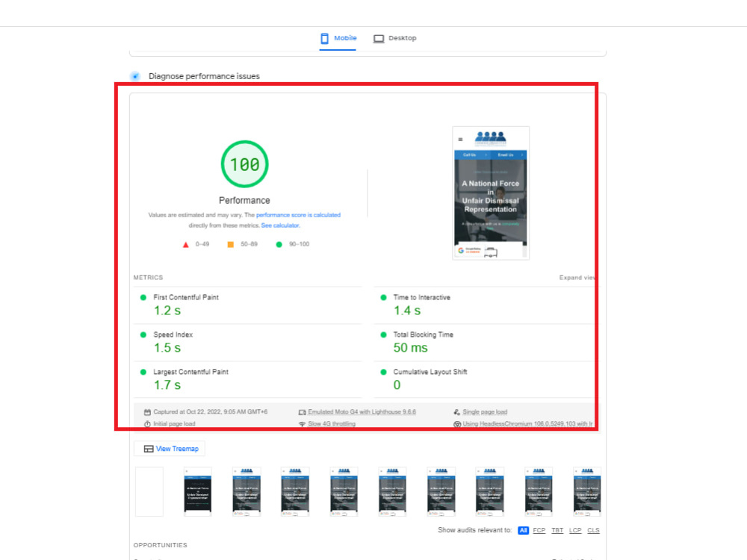747x560 pixels.
Task: Click the METRICS section heading
Action: pos(148,278)
